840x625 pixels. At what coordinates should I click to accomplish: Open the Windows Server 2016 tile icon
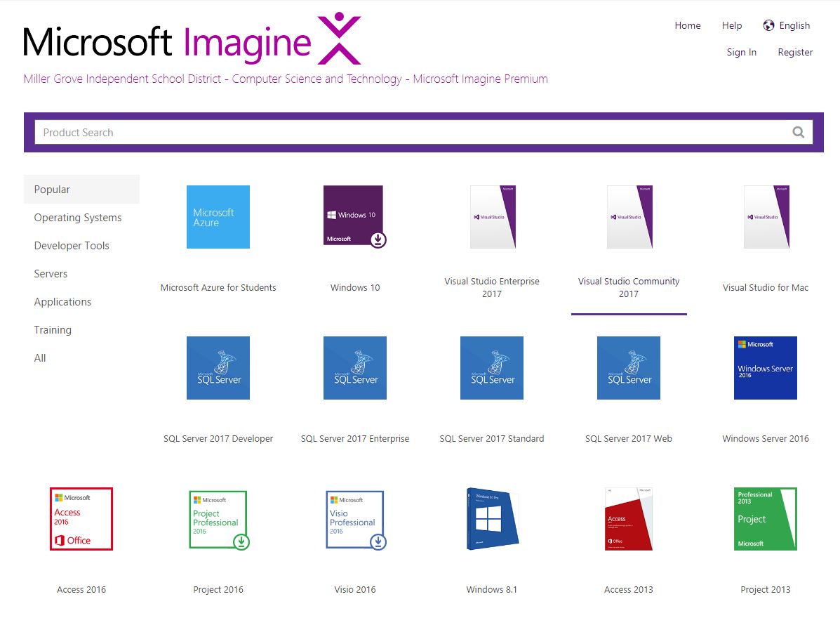point(766,368)
